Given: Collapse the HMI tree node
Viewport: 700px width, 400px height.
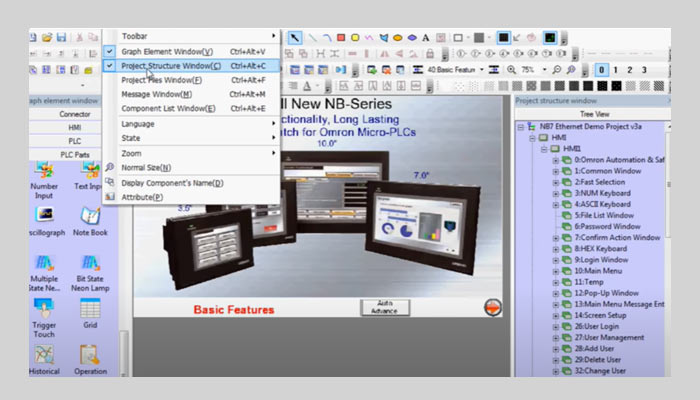Looking at the screenshot, I should pyautogui.click(x=532, y=138).
